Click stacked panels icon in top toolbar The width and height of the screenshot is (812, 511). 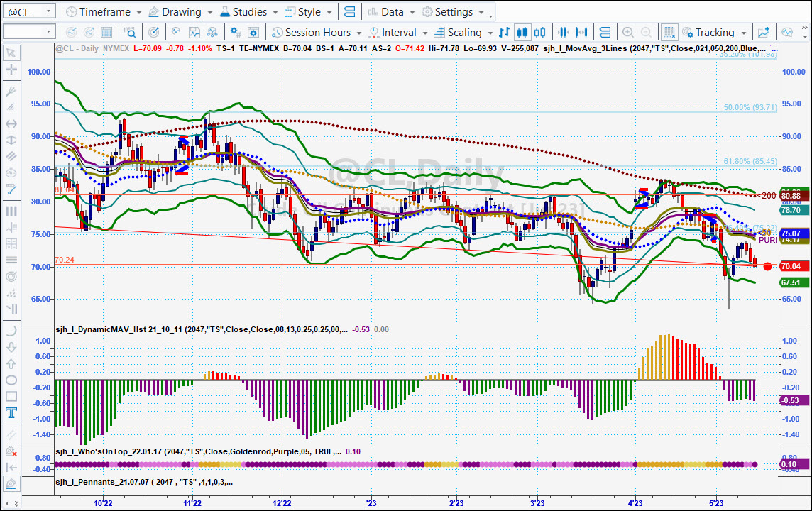pos(350,12)
